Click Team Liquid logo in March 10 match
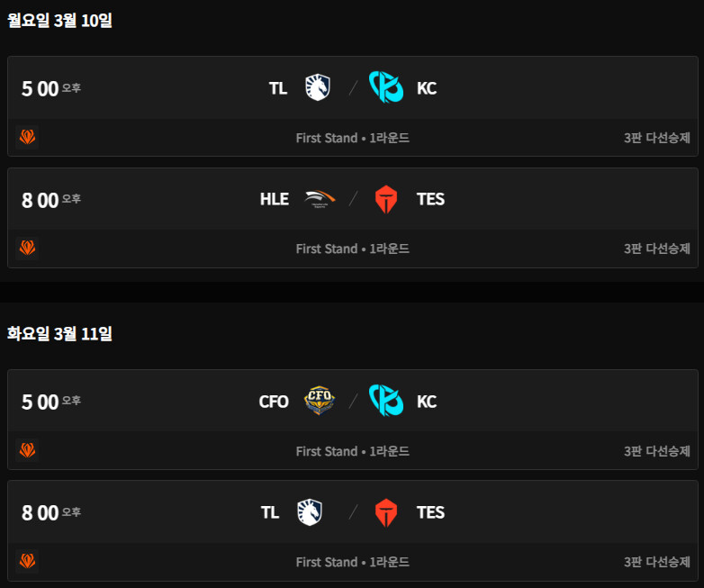 (318, 88)
